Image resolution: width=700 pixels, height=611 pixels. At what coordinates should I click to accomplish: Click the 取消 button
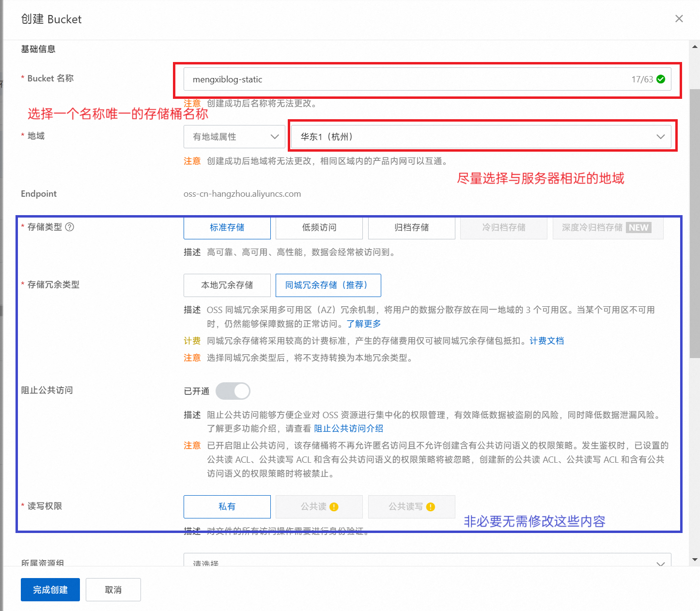click(x=113, y=590)
